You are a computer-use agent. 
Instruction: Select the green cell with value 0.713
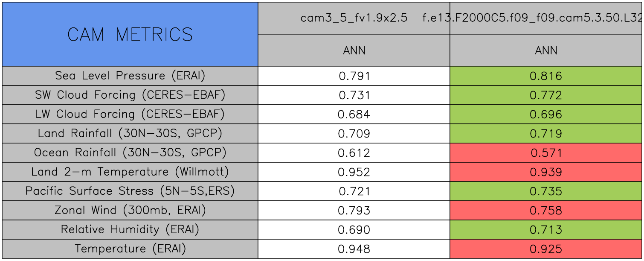546,230
